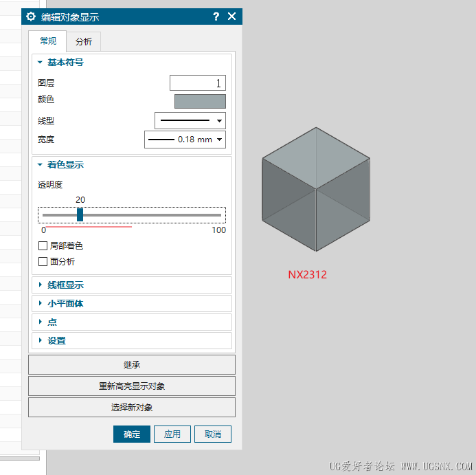Expand the 设置 section

coord(132,341)
